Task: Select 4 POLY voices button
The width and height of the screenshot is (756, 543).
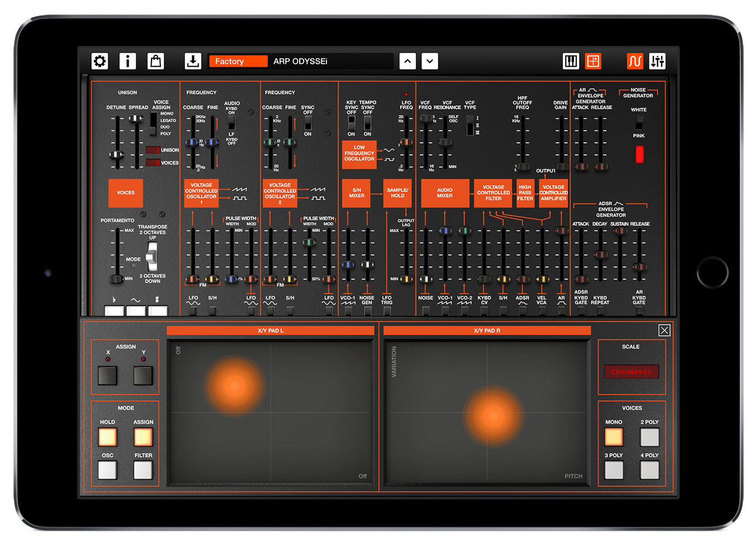Action: [x=649, y=470]
